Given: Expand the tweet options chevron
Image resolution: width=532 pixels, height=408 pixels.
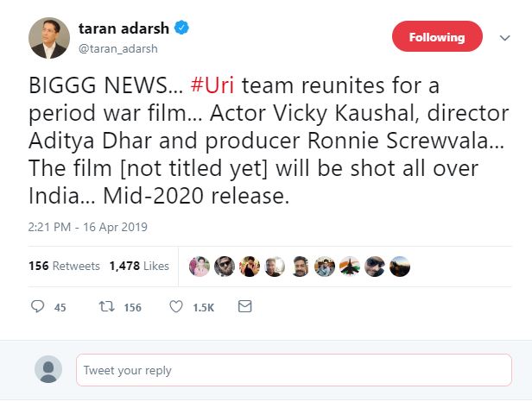Looking at the screenshot, I should click(x=505, y=38).
